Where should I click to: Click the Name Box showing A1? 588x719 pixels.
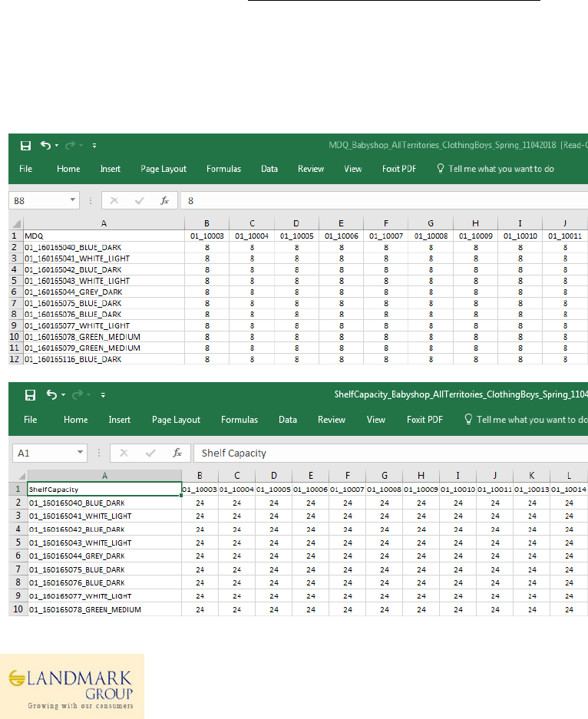pyautogui.click(x=45, y=453)
